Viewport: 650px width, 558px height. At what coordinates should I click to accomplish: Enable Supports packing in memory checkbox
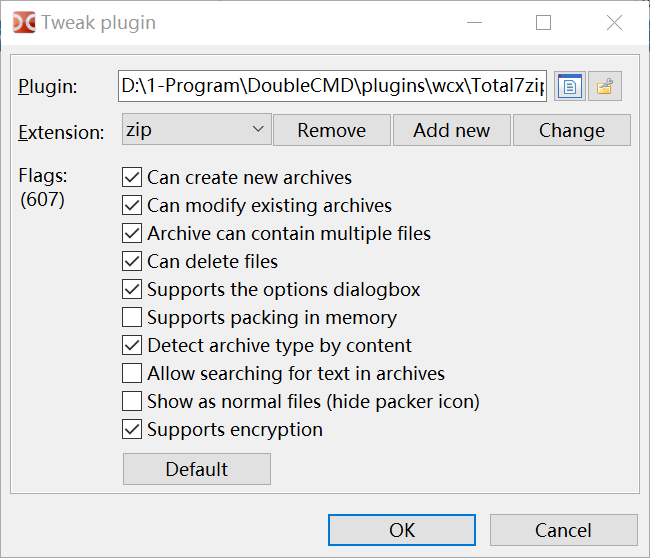tap(132, 318)
